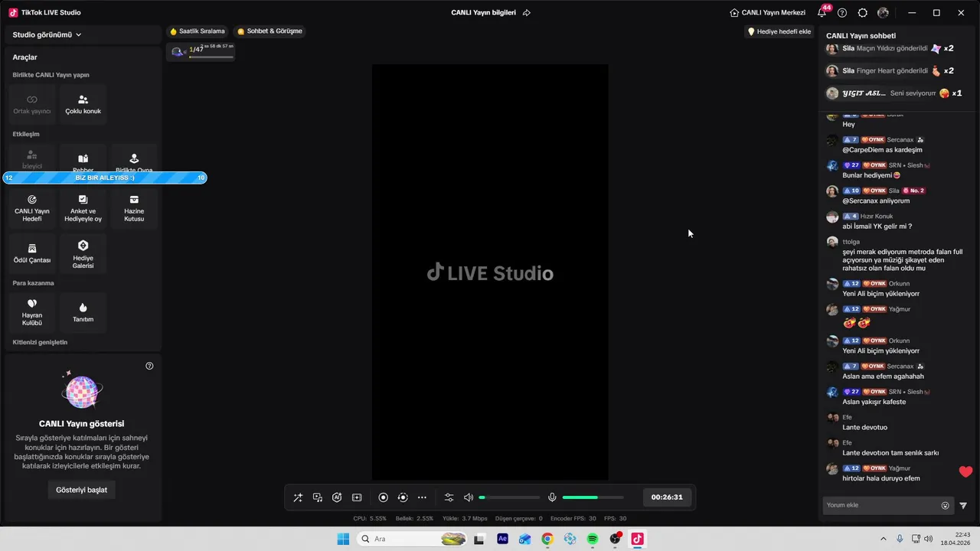980x551 pixels.
Task: Click the Encoder FPS: 30 status entry
Action: point(573,518)
